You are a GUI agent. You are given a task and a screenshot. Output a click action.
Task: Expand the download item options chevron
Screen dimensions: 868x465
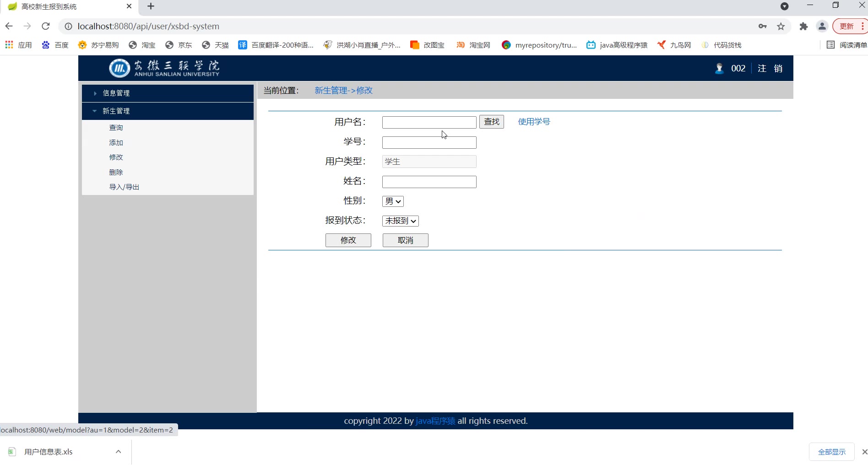tap(118, 452)
